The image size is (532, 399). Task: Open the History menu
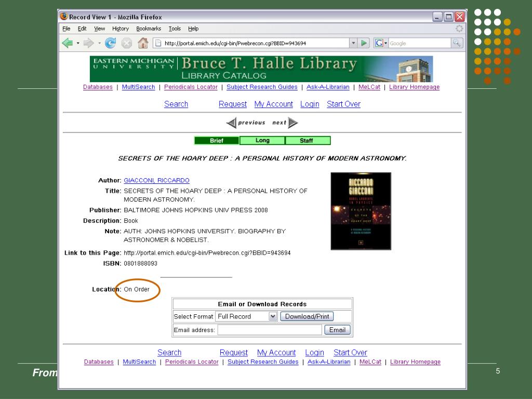coord(121,29)
